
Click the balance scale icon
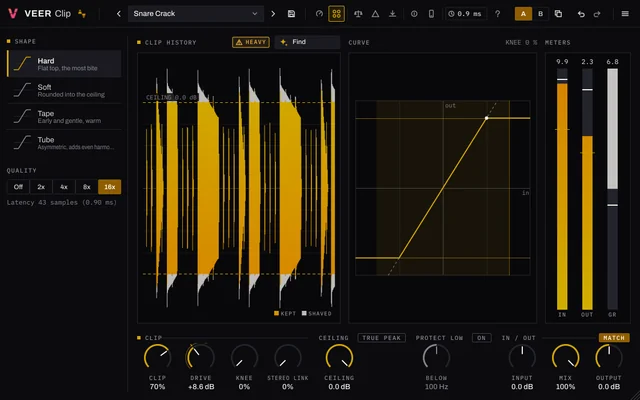tap(358, 14)
